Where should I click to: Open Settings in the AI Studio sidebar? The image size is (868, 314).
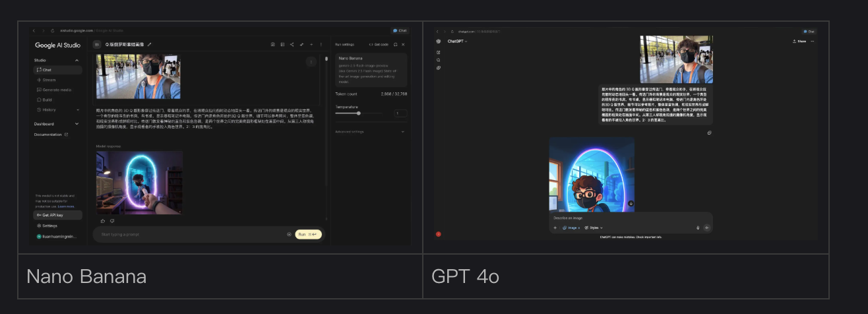(x=46, y=226)
